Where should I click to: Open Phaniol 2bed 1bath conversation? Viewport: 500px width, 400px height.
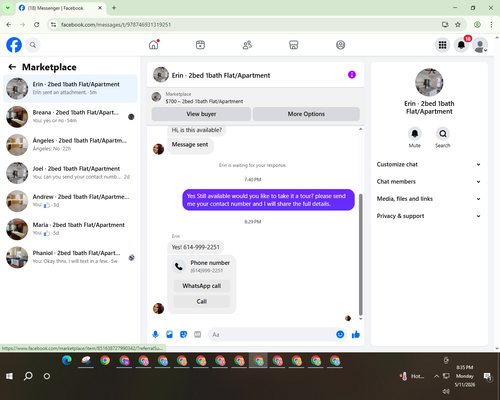click(70, 257)
